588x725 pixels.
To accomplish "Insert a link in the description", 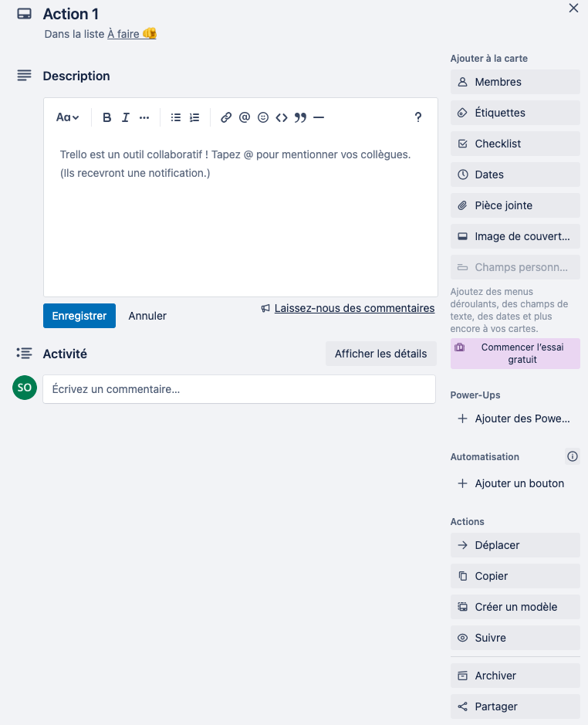I will (226, 117).
